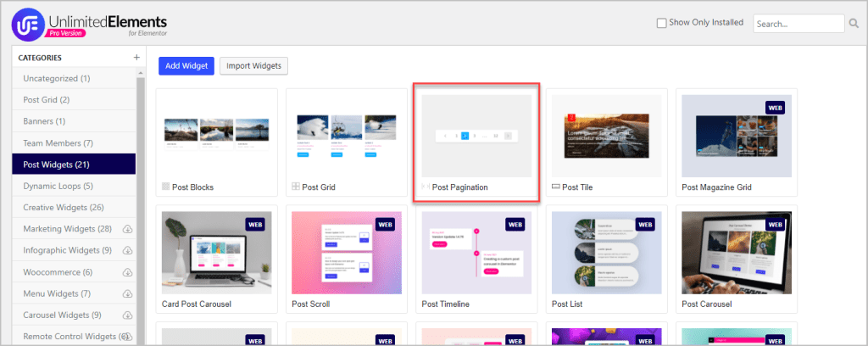Screen dimensions: 868x346
Task: Click download icon beside Remote Control Widgets
Action: [127, 337]
